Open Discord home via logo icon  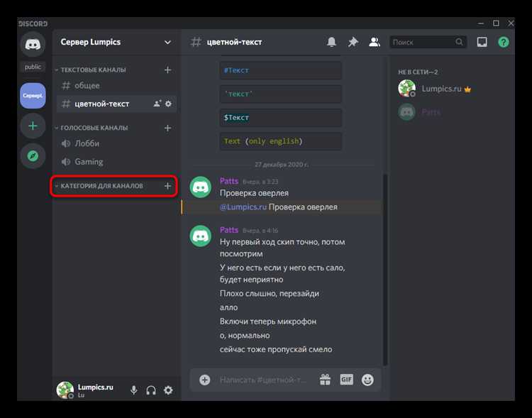pos(33,45)
